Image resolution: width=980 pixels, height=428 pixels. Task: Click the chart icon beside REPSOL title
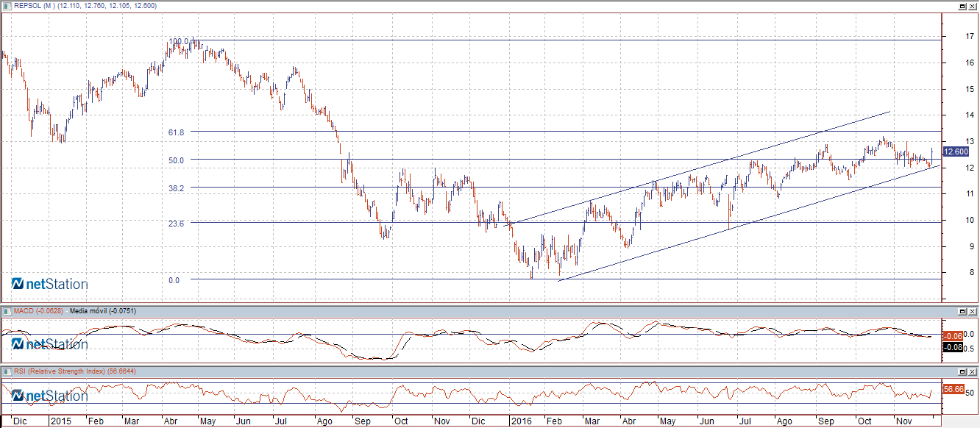point(7,5)
